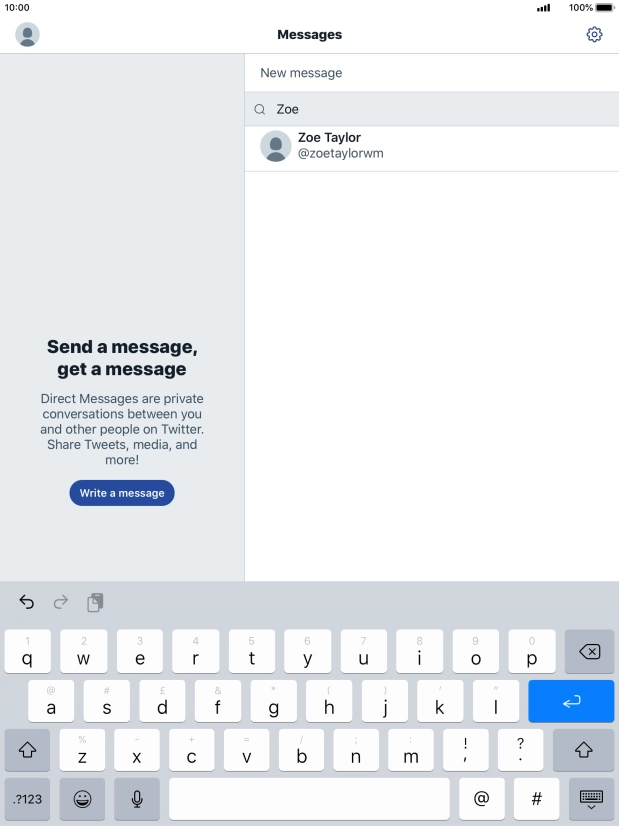Screen dimensions: 619x826
Task: Tap the question mark and period key
Action: (x=520, y=750)
